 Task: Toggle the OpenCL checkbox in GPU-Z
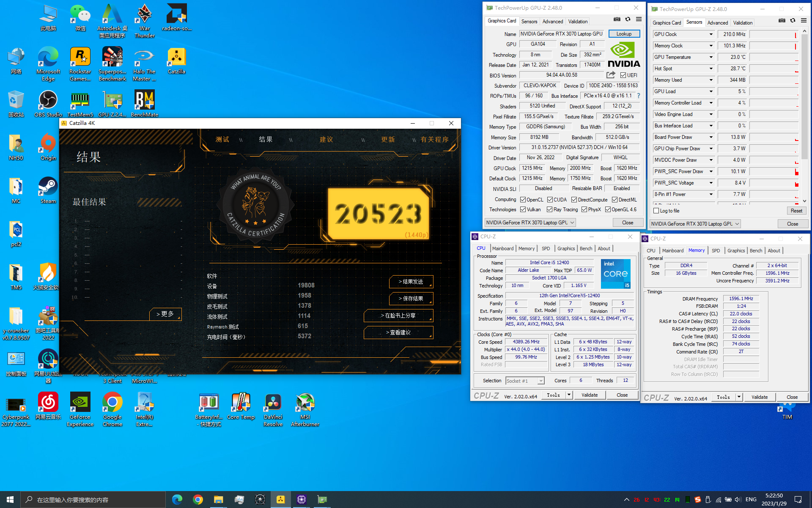coord(523,200)
